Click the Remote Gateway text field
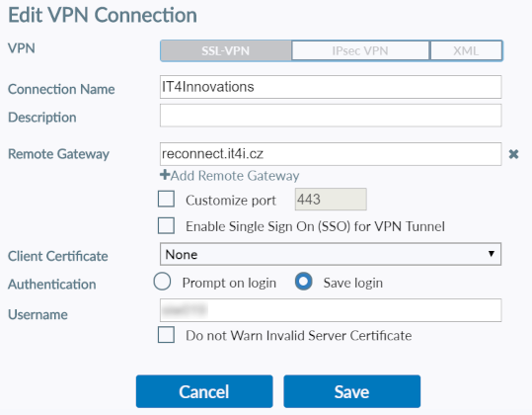The width and height of the screenshot is (532, 415). pyautogui.click(x=331, y=154)
